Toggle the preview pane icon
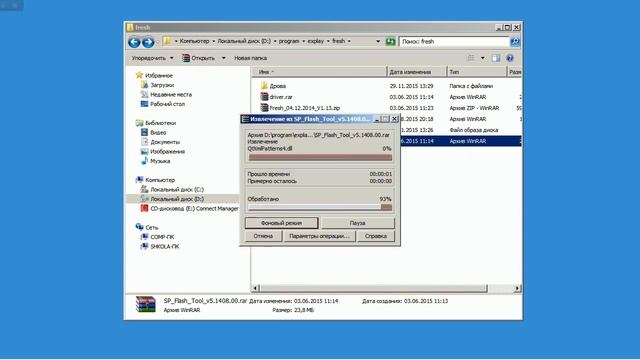Screen dimensions: 640x360 [x=496, y=58]
